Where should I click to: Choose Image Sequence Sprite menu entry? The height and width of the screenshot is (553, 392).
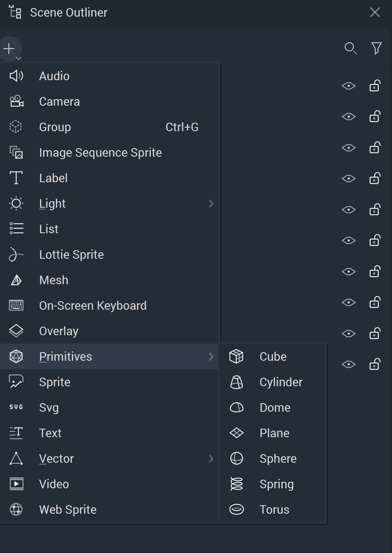click(x=100, y=153)
